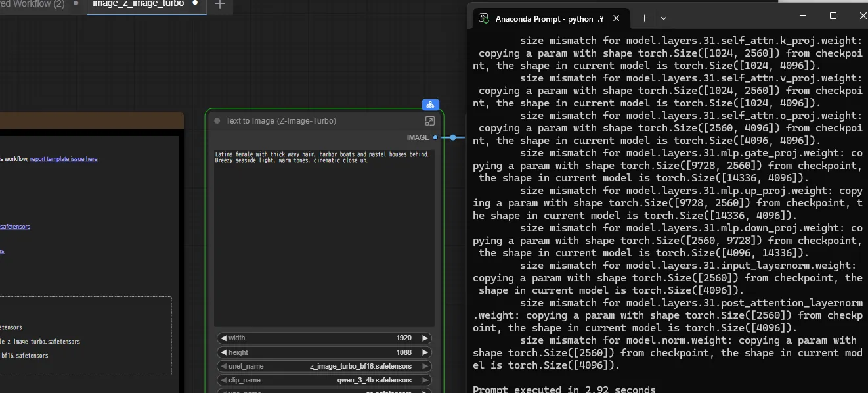This screenshot has height=393, width=868.
Task: Click the node's collapse dot beside the title
Action: 217,121
